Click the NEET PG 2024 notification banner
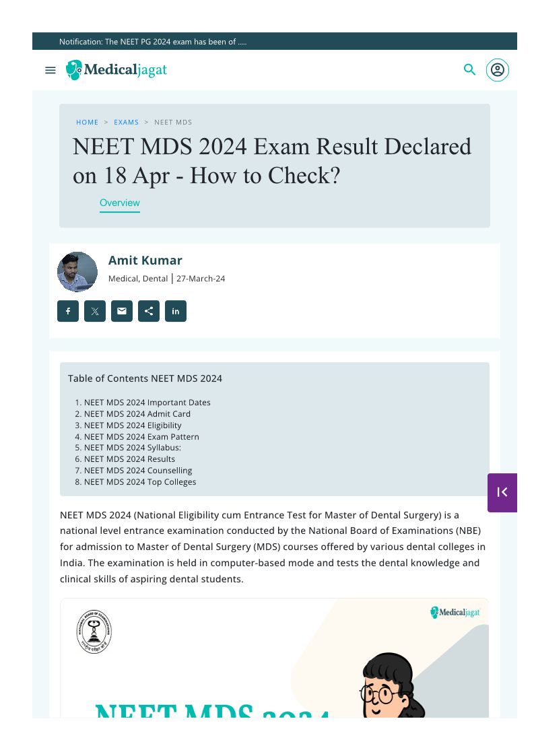This screenshot has width=534, height=756. pos(153,42)
